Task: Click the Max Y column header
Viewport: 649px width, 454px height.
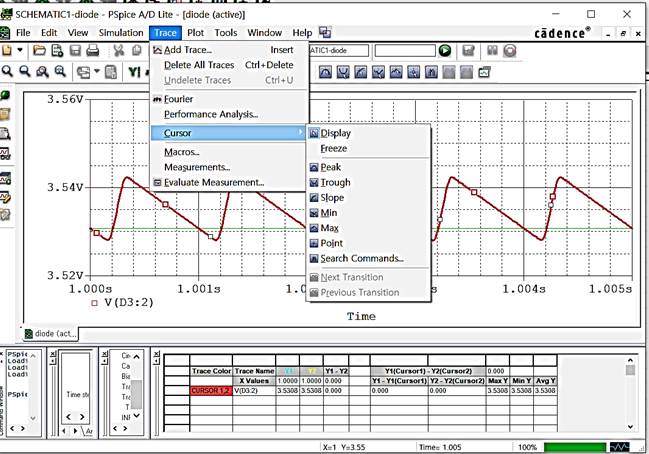Action: (x=498, y=381)
